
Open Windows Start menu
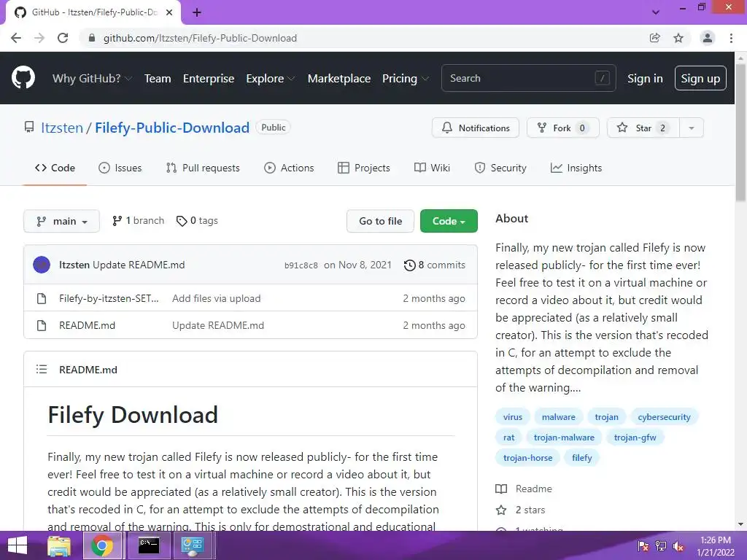pyautogui.click(x=18, y=545)
